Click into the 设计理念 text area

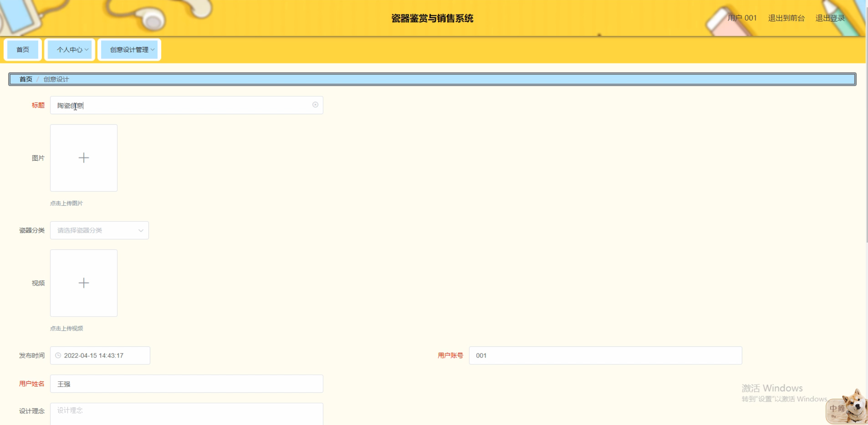coord(186,413)
